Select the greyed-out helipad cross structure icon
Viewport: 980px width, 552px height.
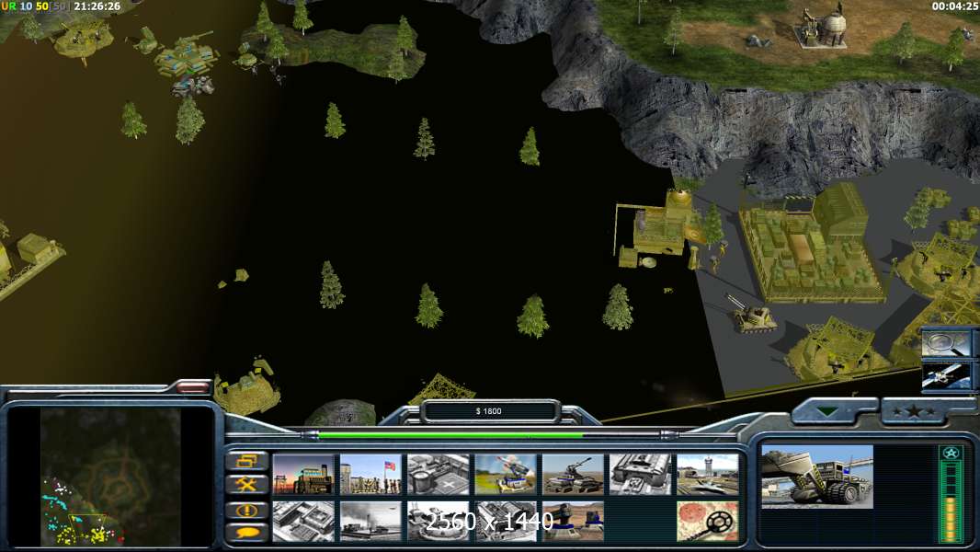click(x=439, y=474)
